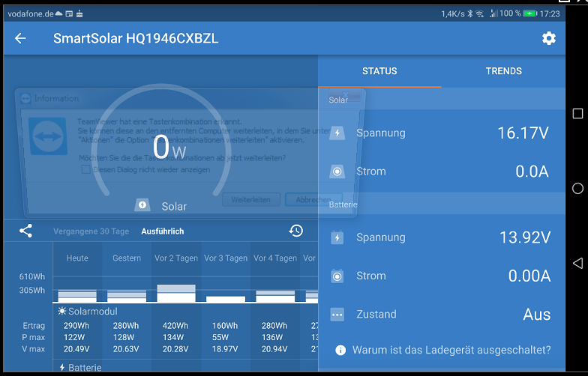Viewport: 588px width, 376px height.
Task: Tap the solar Strom icon
Action: pyautogui.click(x=337, y=172)
